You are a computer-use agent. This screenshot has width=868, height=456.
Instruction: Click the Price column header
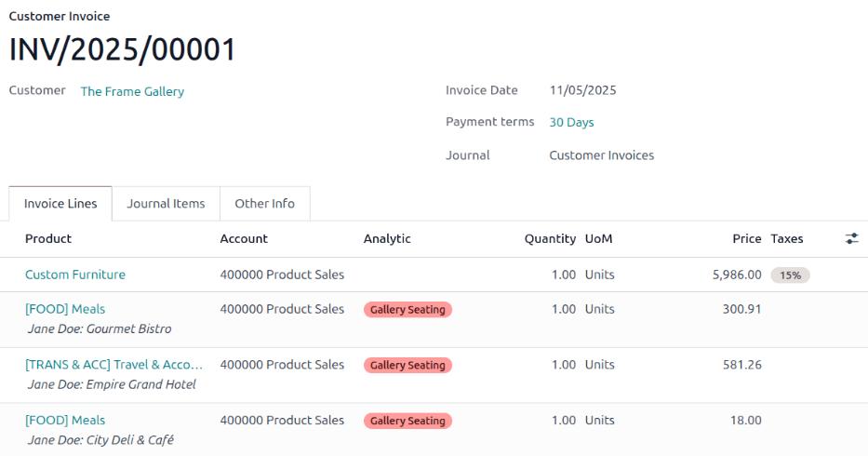746,239
